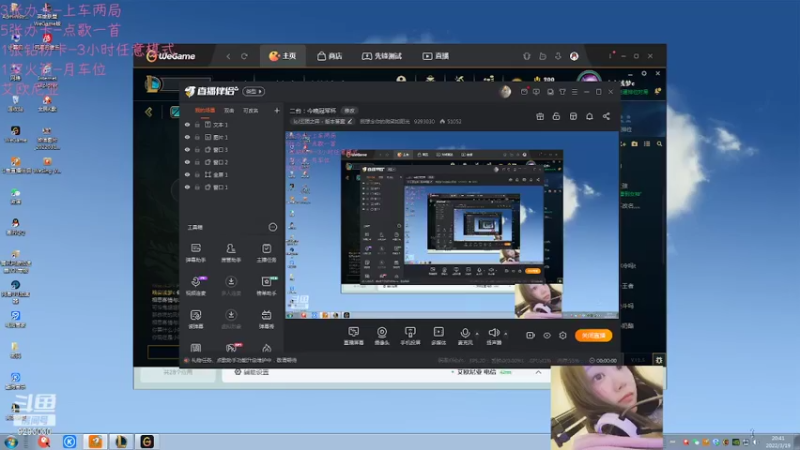Hide the 全屏 1 layer
The width and height of the screenshot is (800, 450).
[187, 174]
